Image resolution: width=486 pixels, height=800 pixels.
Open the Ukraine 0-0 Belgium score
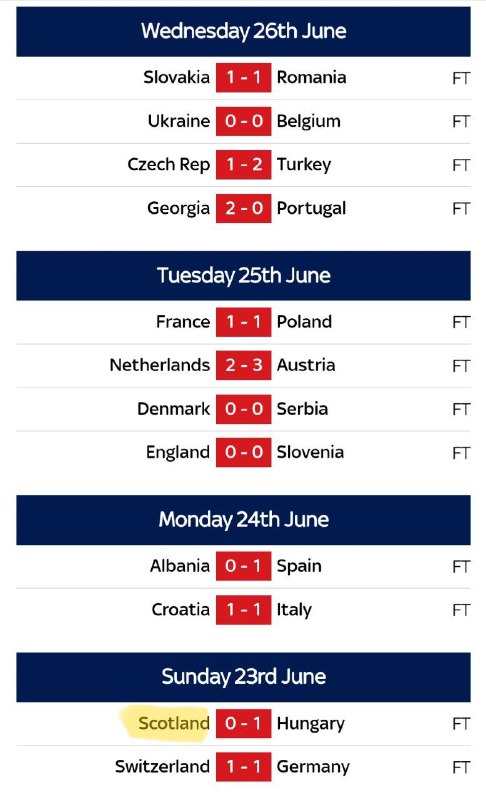243,121
